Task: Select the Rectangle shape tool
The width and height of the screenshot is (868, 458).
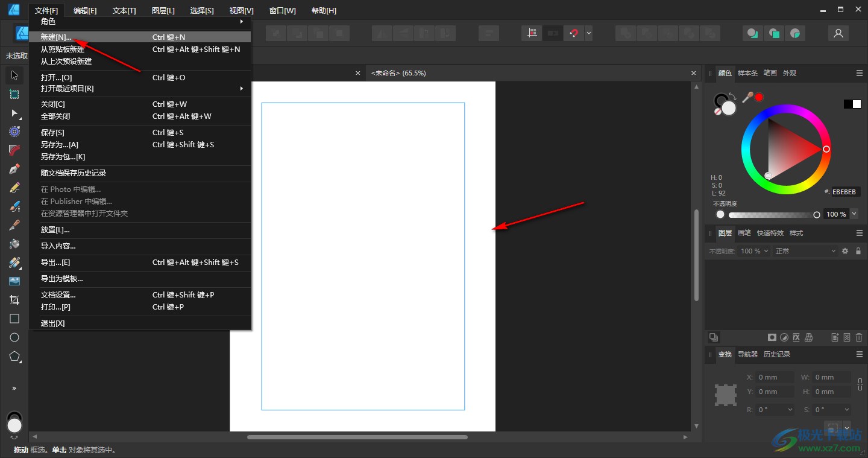Action: 14,319
